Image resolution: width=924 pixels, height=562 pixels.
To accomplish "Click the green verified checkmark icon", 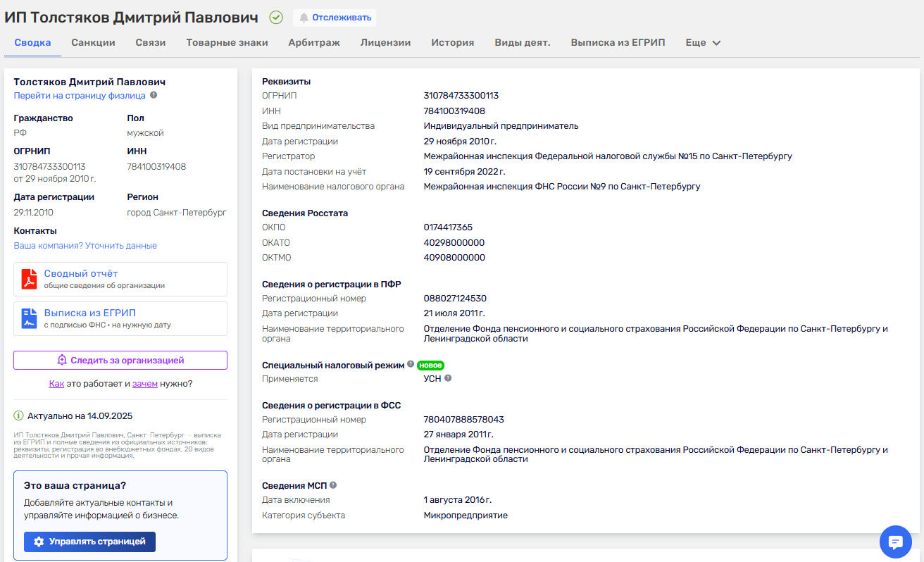I will click(x=276, y=18).
